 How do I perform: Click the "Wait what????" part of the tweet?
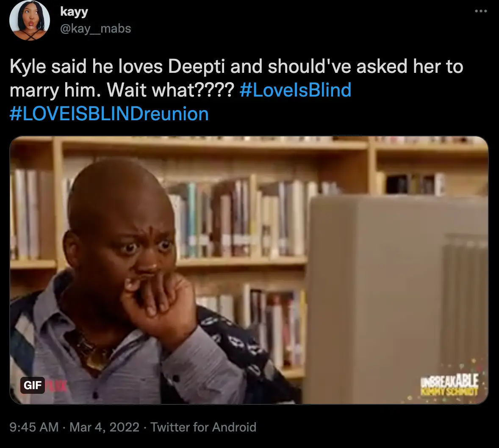click(x=171, y=90)
